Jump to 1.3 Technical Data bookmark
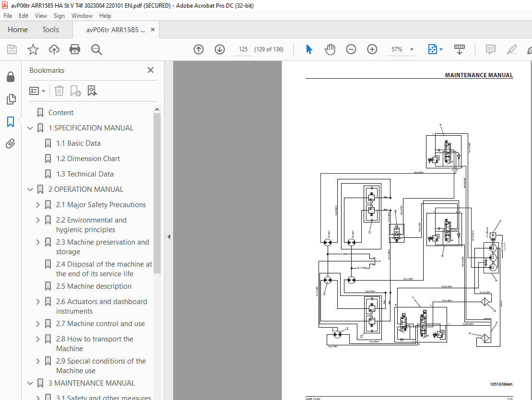The height and width of the screenshot is (400, 532). [85, 174]
